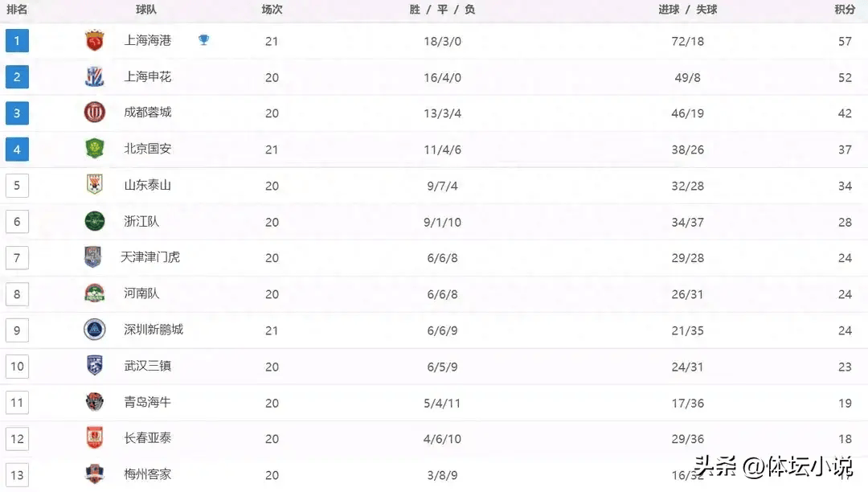Click the rank 5 number box
Screen dimensions: 868x492
[x=17, y=185]
